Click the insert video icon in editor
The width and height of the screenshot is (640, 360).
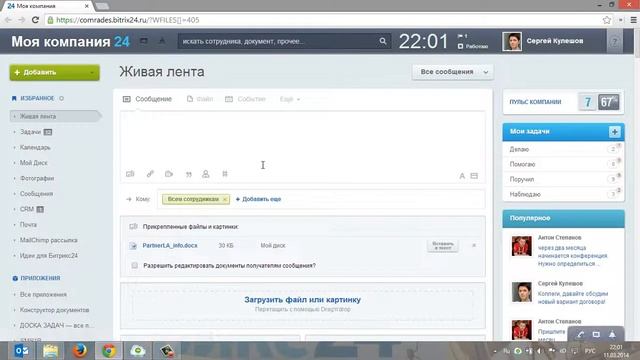(169, 174)
